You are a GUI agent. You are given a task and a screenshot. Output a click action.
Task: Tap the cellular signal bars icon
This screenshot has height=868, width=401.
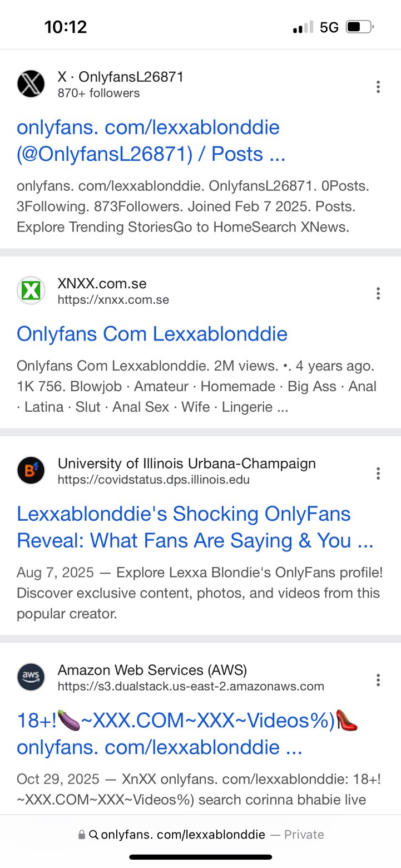click(303, 27)
